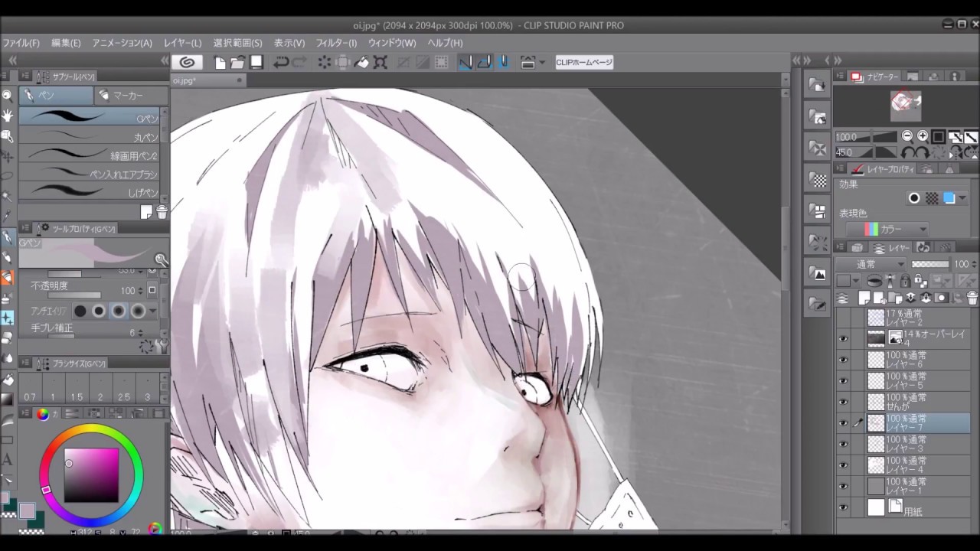Screen dimensions: 980x551
Task: Rotate canvas right in Navigator
Action: pyautogui.click(x=923, y=152)
